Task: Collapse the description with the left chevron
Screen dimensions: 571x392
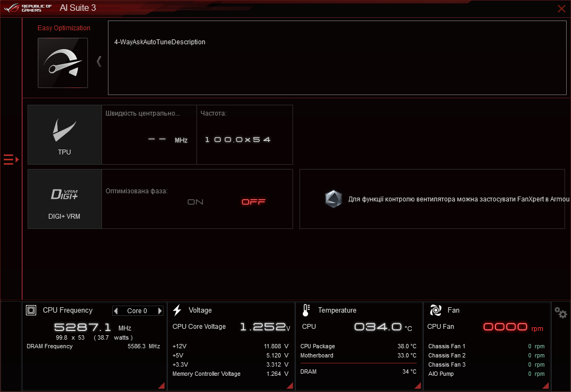Action: pos(99,61)
